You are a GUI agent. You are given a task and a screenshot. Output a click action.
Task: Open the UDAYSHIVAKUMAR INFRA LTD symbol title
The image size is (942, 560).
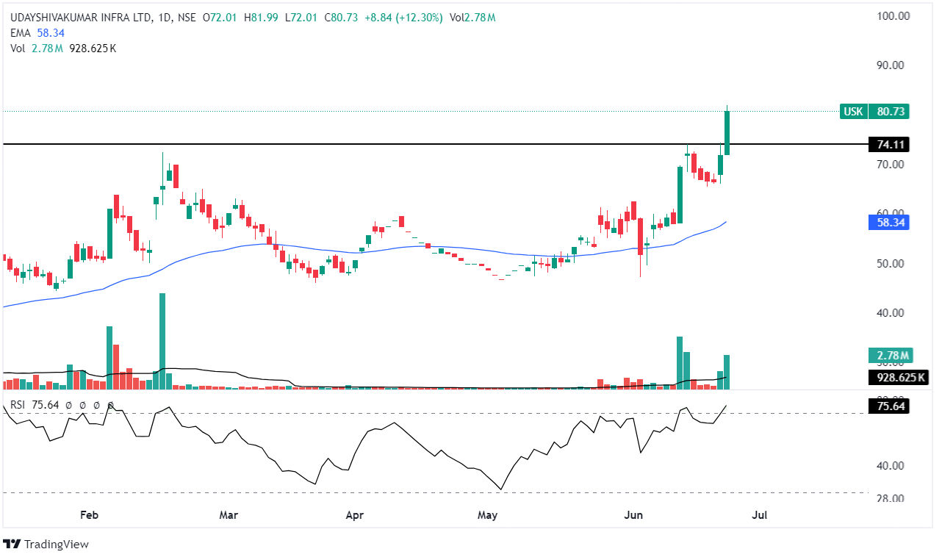point(77,17)
